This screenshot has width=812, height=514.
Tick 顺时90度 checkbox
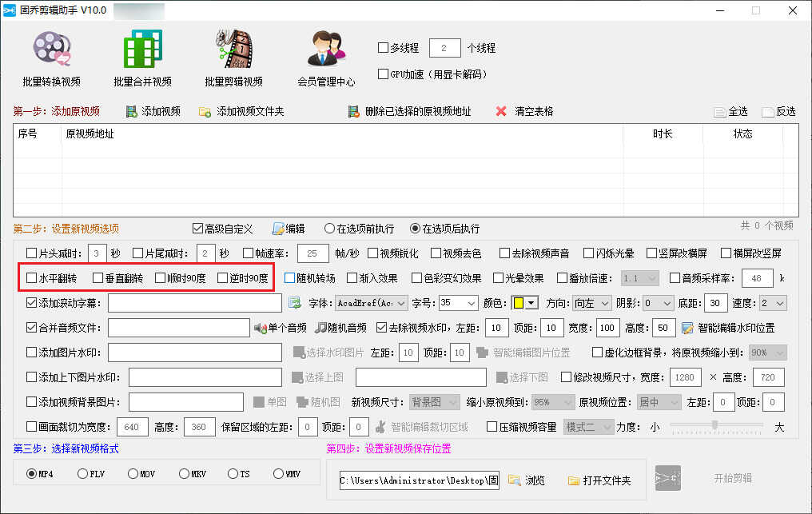point(160,278)
